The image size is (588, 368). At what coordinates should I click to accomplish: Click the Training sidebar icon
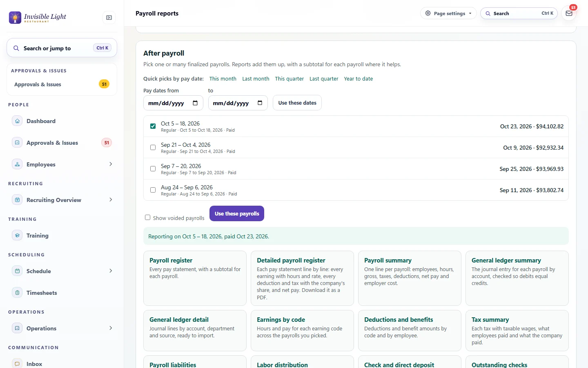17,236
